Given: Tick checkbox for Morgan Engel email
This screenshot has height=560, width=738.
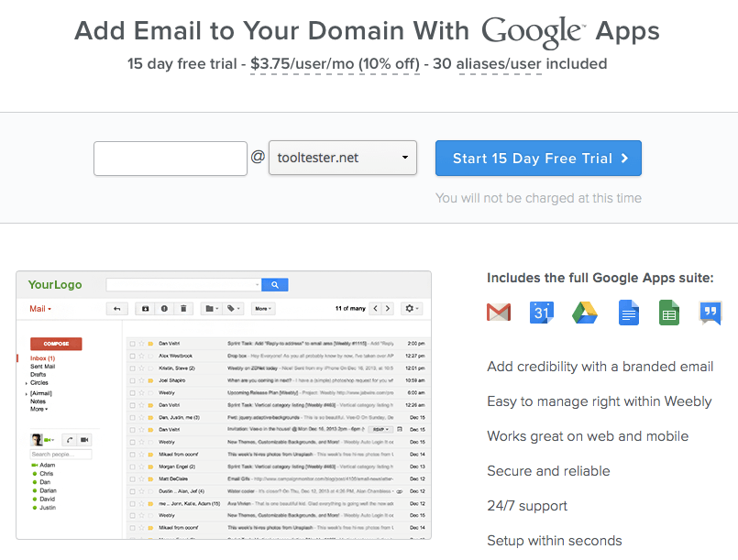Looking at the screenshot, I should tap(133, 467).
